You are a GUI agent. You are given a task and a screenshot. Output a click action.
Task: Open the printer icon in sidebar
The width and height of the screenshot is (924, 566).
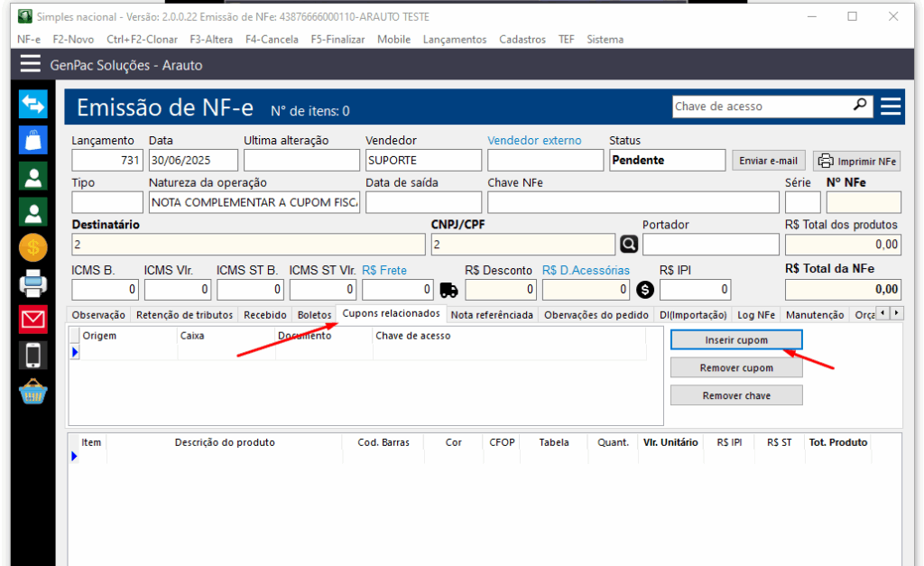[x=33, y=283]
